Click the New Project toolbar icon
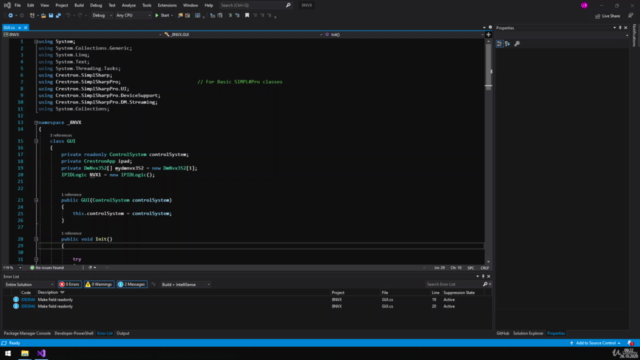Viewport: 640px width, 360px height. click(32, 16)
